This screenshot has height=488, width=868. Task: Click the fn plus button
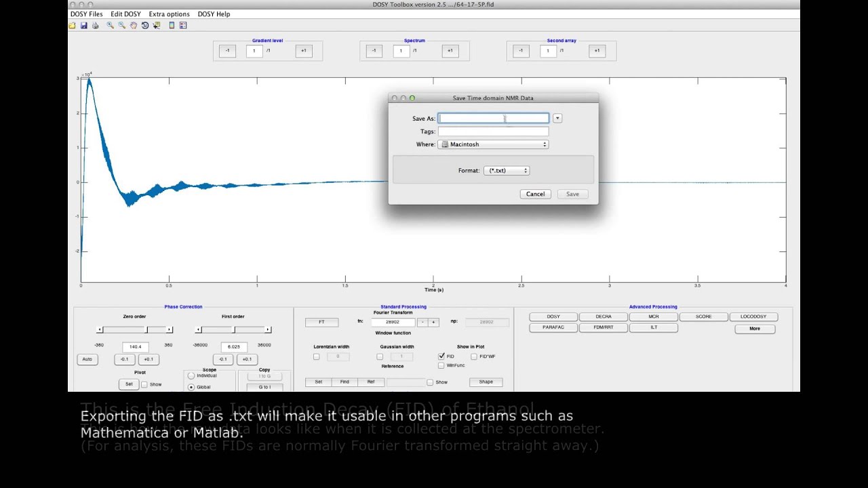(x=433, y=322)
